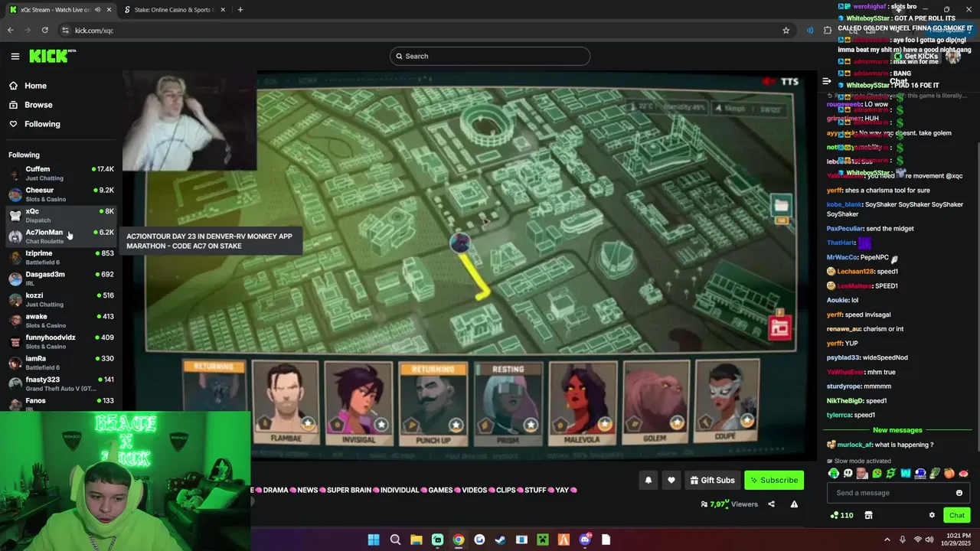Reload the page with the refresh icon
The image size is (980, 551).
click(45, 31)
